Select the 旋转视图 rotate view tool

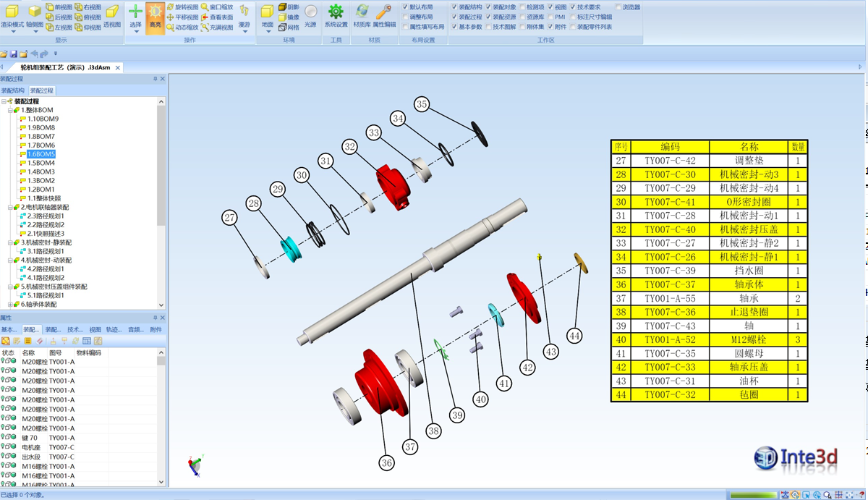[182, 7]
